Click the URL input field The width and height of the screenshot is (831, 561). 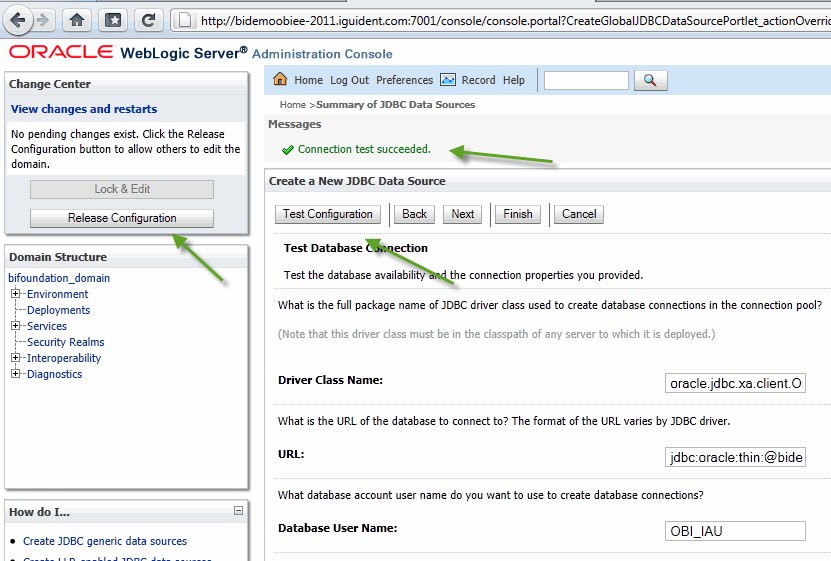[735, 457]
